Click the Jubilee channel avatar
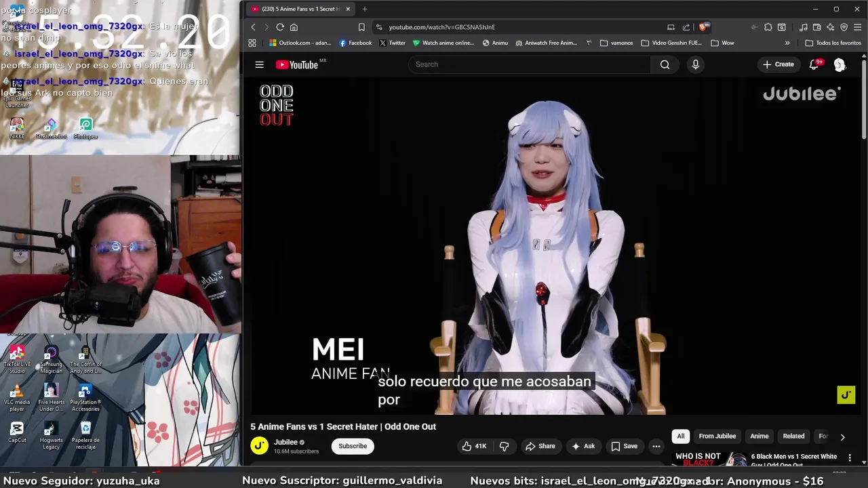Viewport: 868px width, 488px height. pyautogui.click(x=260, y=445)
